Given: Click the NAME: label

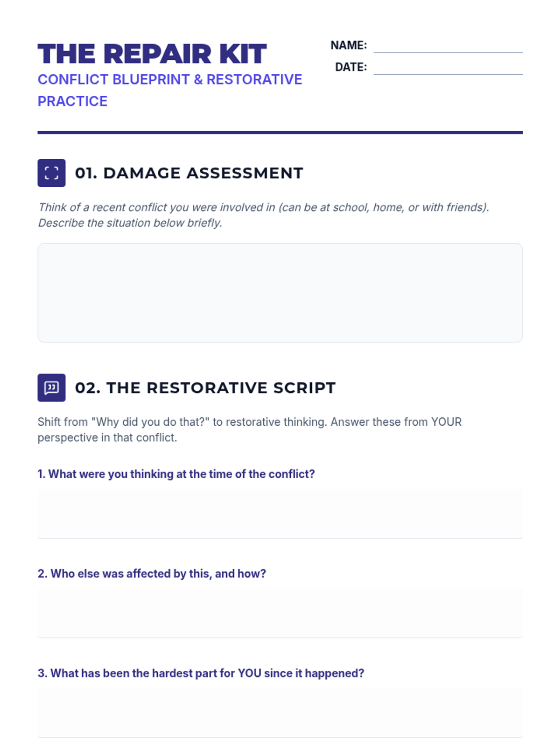Looking at the screenshot, I should pos(349,45).
